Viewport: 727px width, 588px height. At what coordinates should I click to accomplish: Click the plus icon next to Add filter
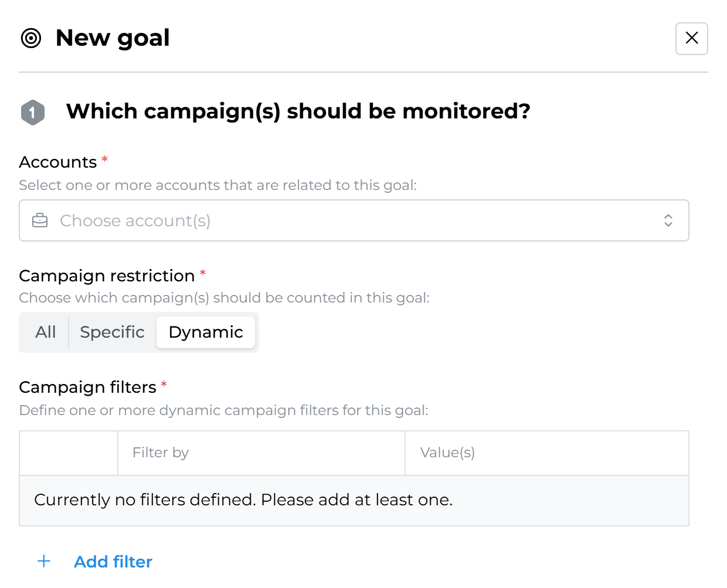click(x=44, y=562)
